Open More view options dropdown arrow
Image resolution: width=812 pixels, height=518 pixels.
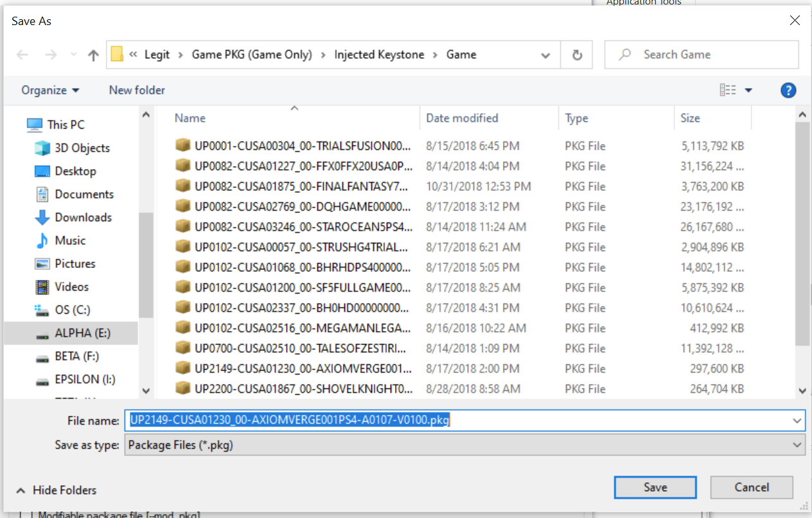pyautogui.click(x=748, y=91)
